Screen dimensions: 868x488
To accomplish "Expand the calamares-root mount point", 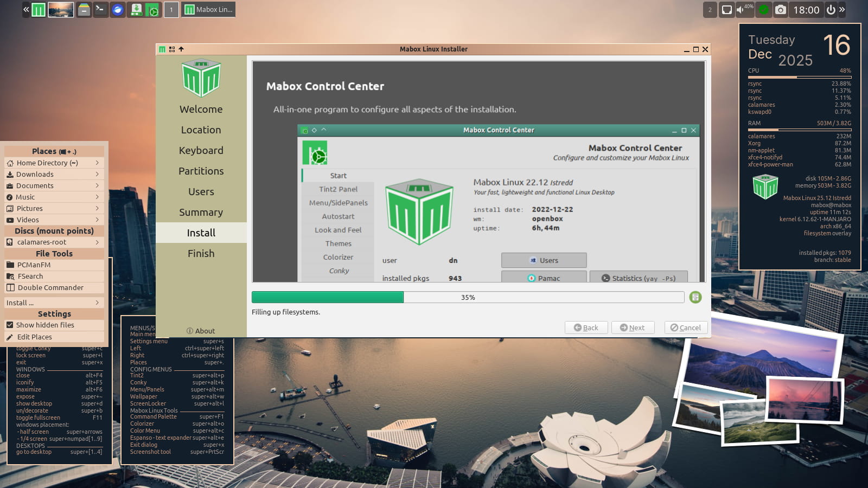I will tap(97, 242).
